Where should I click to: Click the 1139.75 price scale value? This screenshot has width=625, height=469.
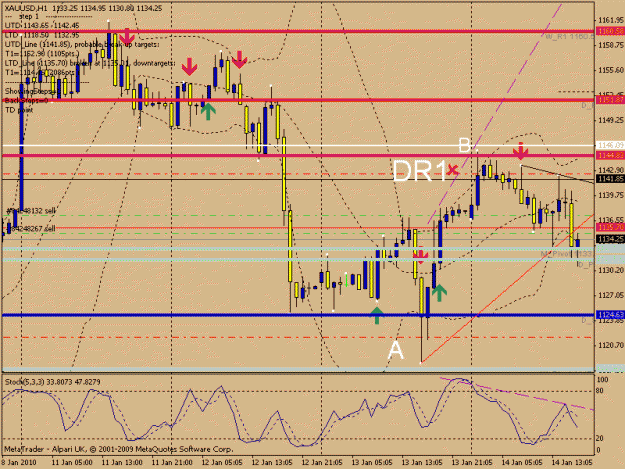pyautogui.click(x=611, y=195)
